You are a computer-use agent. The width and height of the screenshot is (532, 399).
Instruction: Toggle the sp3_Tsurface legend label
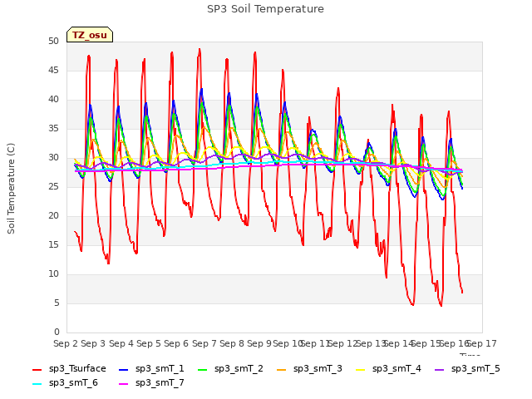coord(77,369)
